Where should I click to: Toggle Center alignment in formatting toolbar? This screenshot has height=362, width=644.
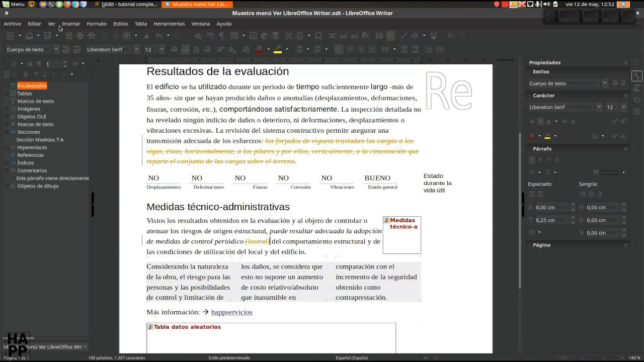tap(350, 49)
